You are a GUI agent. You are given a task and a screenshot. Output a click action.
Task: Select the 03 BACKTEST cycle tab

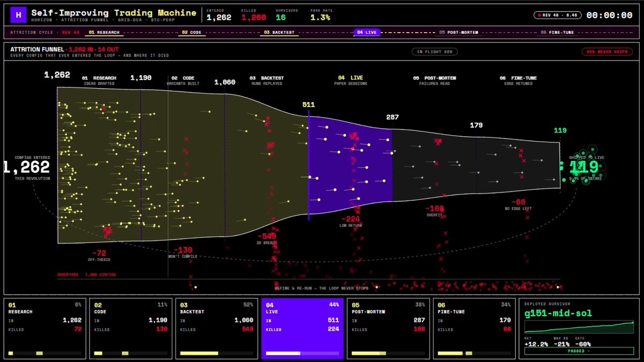click(x=278, y=32)
